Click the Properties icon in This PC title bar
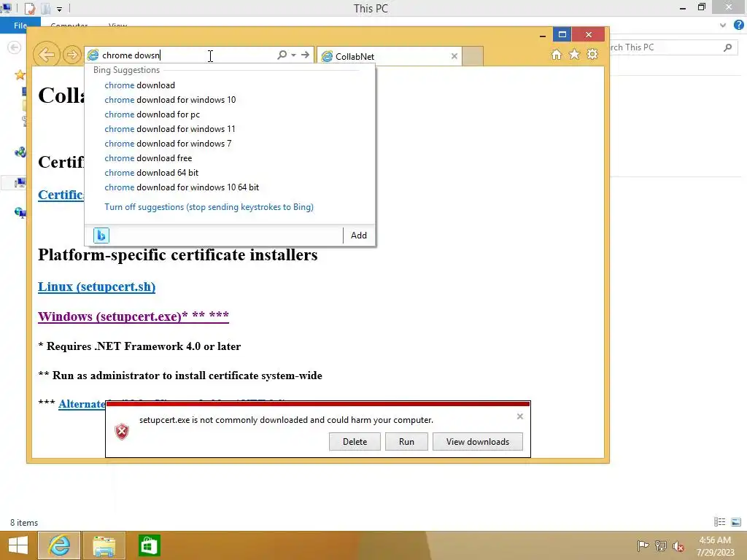Screen dimensions: 747x560 tap(29, 8)
